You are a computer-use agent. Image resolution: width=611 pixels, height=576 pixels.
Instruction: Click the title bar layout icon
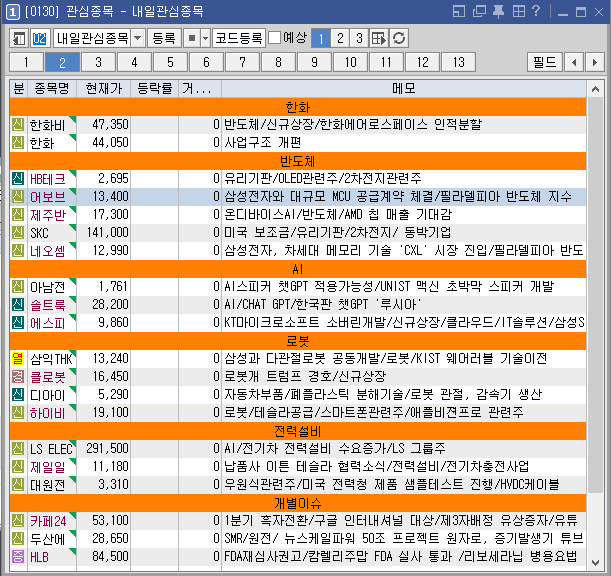tap(459, 11)
